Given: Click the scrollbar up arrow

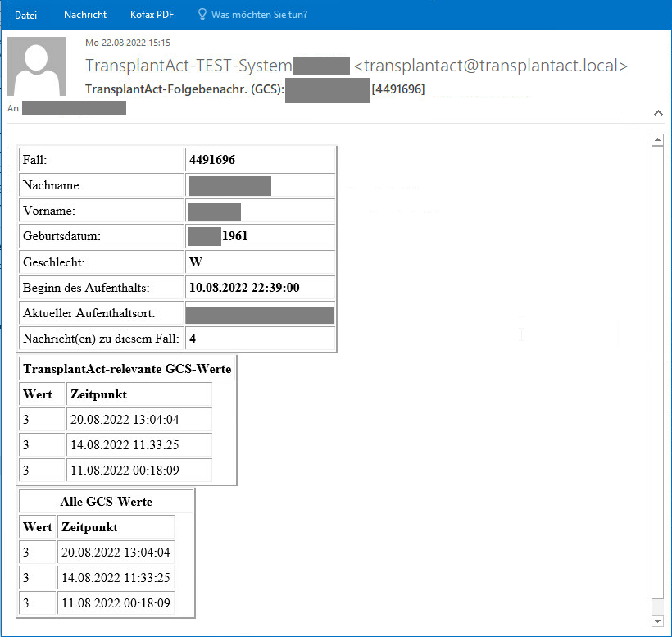Looking at the screenshot, I should pos(656,140).
